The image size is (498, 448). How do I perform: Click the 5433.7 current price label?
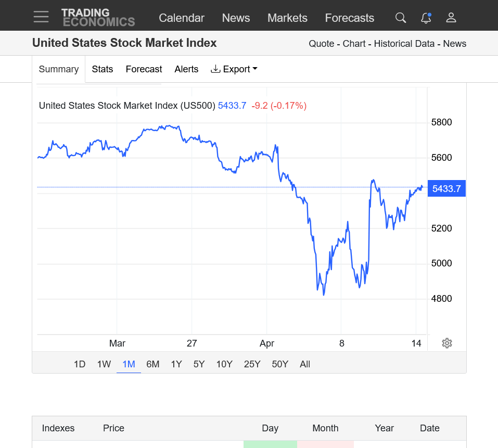[446, 188]
